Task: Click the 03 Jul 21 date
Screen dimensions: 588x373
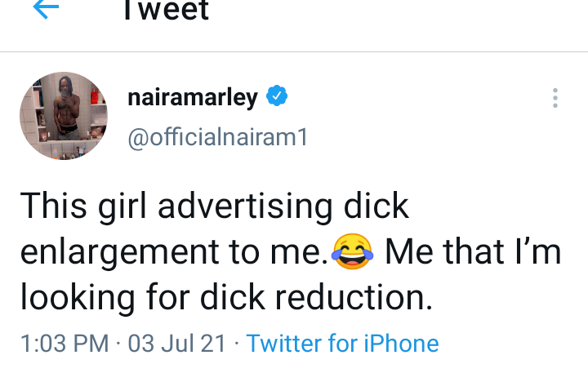Action: point(176,344)
